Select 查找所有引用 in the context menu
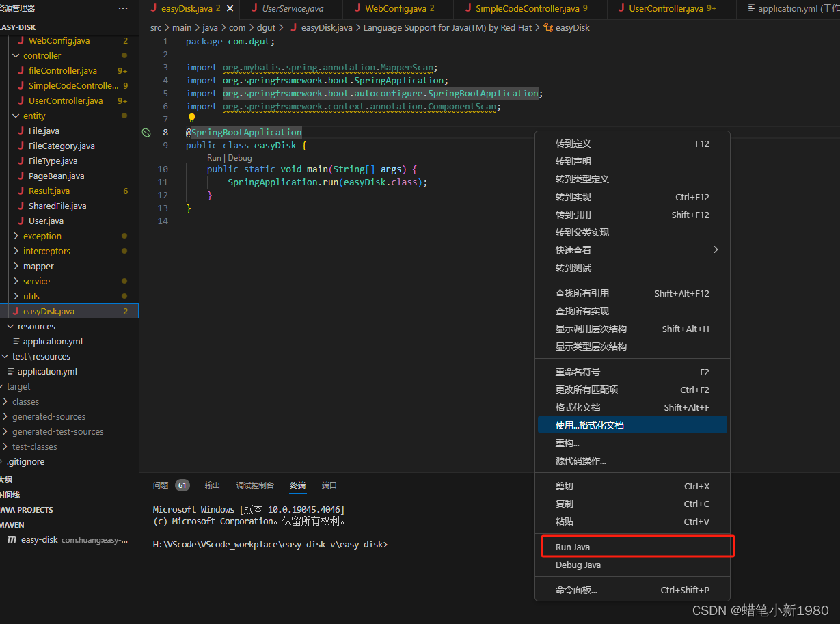Image resolution: width=840 pixels, height=624 pixels. 632,294
